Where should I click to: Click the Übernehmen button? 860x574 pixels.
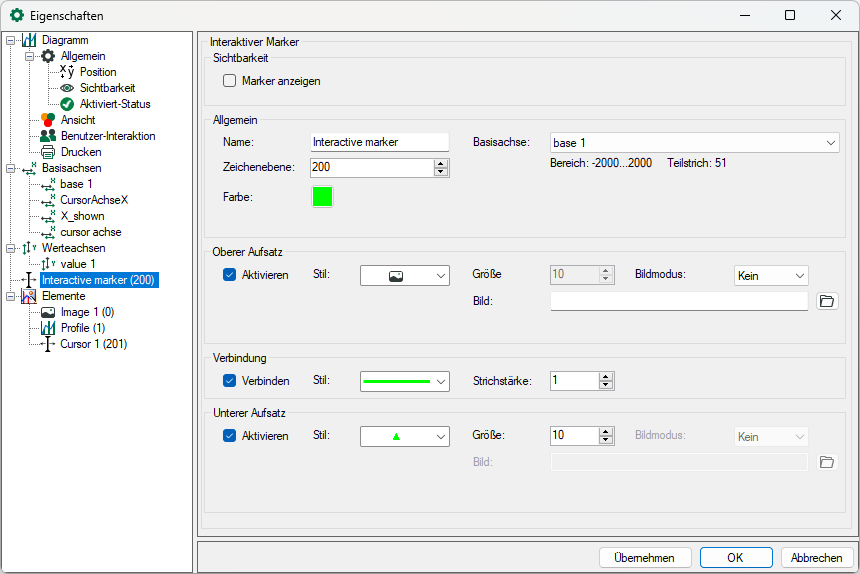(x=644, y=558)
